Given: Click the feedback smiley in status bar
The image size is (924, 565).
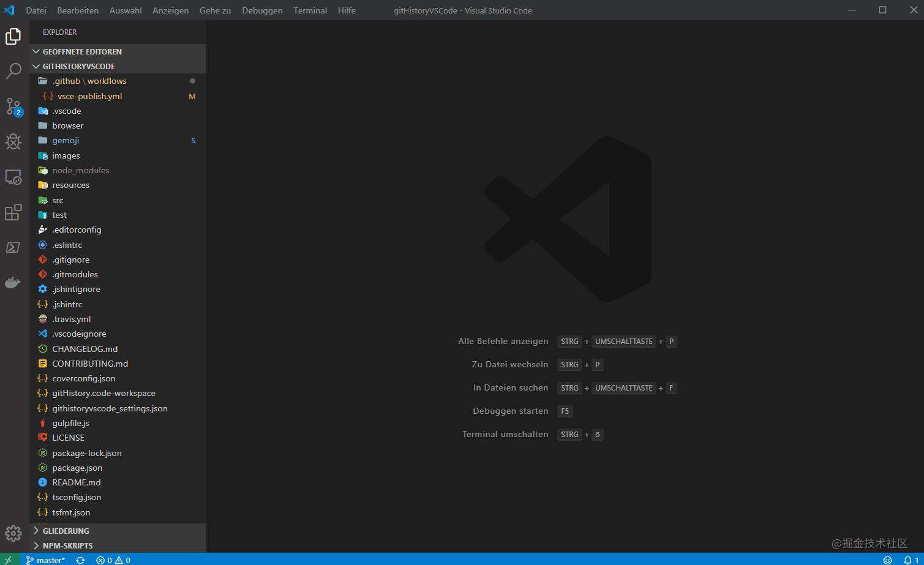Looking at the screenshot, I should click(888, 560).
